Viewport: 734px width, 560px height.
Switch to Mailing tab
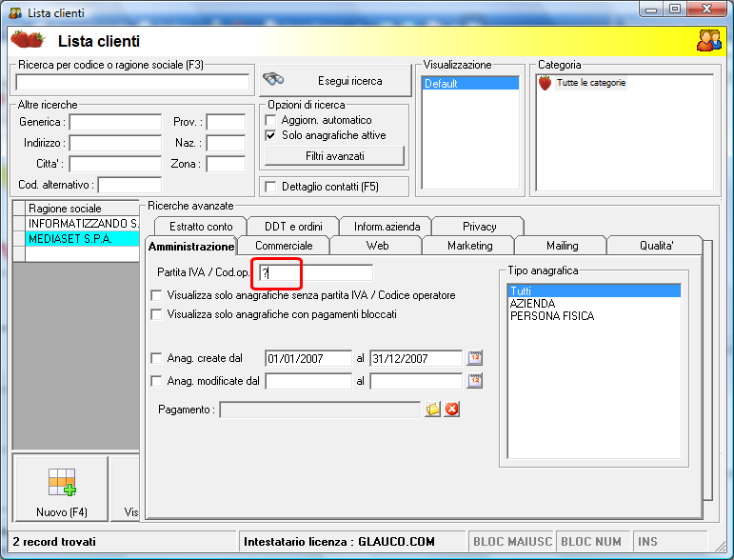563,246
